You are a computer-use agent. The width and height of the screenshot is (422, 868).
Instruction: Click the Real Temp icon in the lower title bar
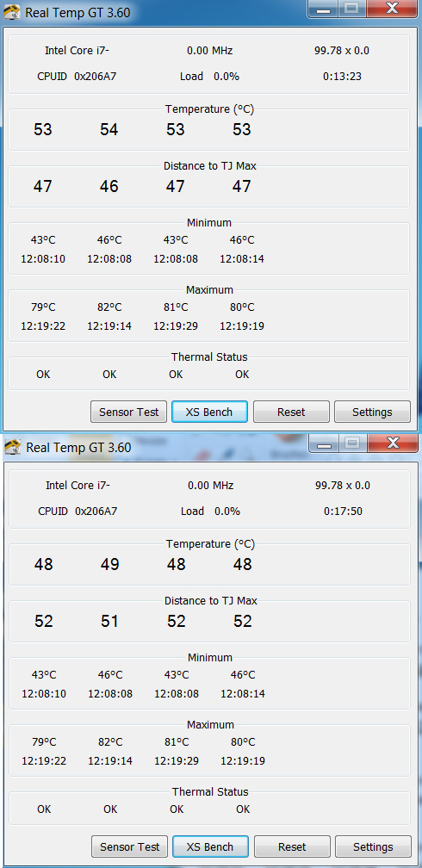coord(12,447)
